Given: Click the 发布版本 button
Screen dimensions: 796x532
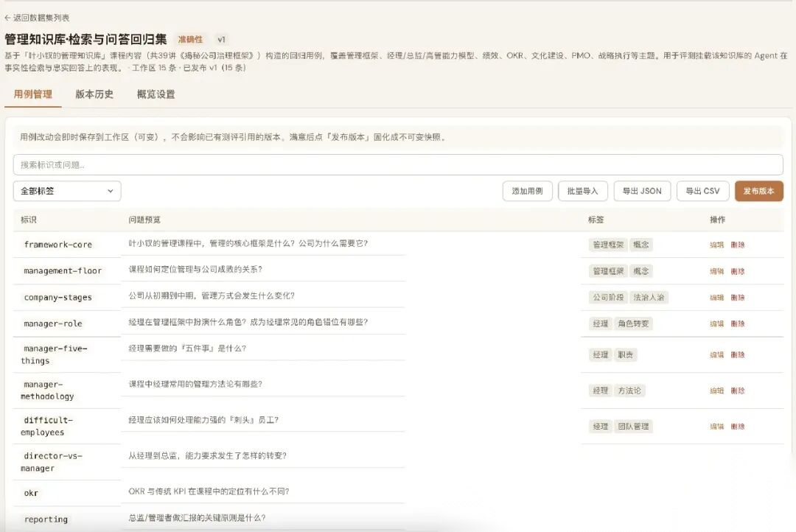Looking at the screenshot, I should 759,191.
